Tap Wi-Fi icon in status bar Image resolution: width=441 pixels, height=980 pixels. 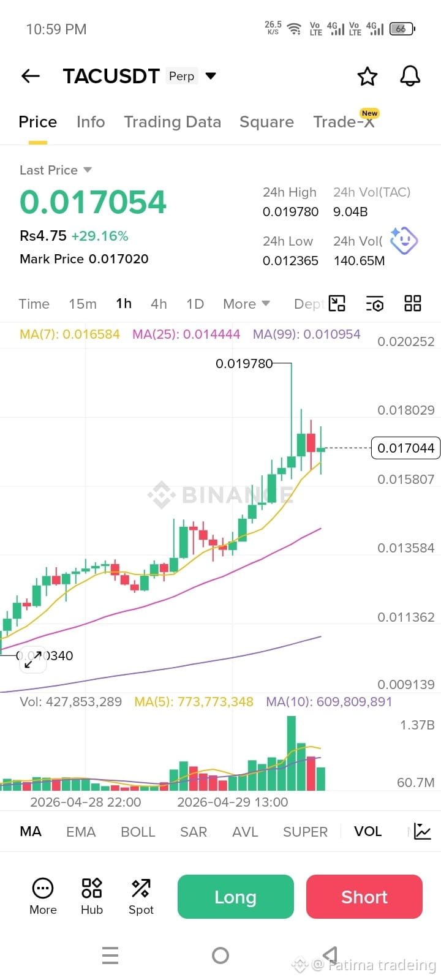pos(295,29)
